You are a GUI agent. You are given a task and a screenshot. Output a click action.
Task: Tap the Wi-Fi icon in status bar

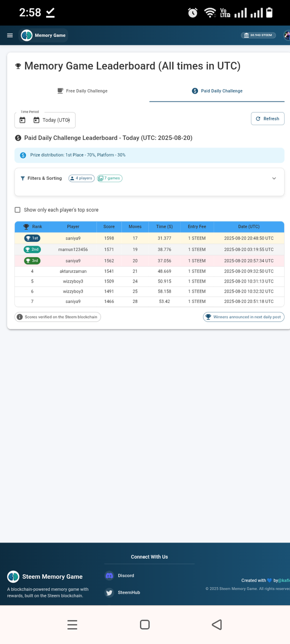[210, 13]
